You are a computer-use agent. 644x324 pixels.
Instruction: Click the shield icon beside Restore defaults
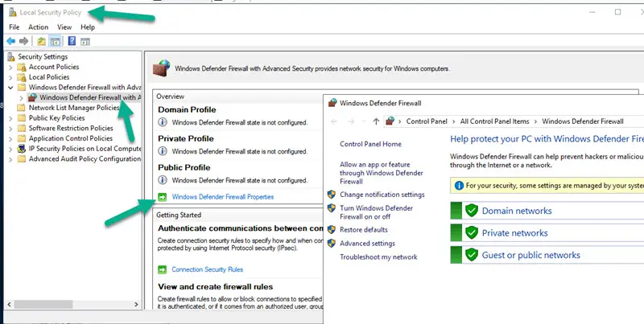point(332,230)
